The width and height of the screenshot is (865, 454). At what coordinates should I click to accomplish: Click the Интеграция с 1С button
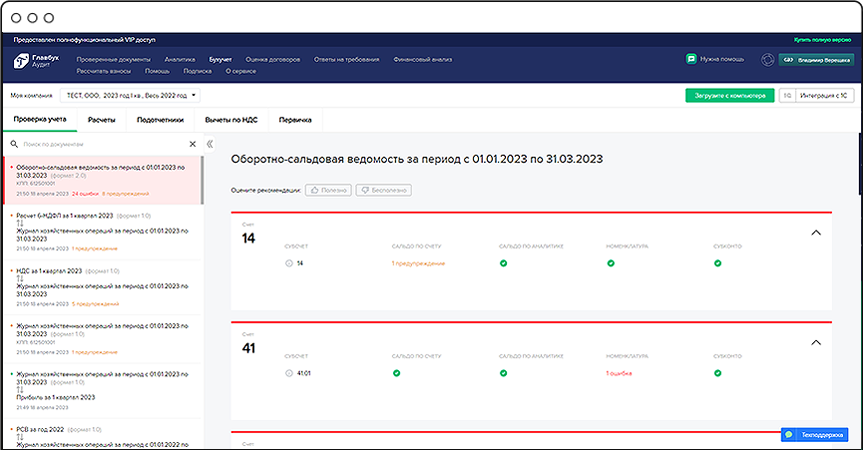coord(824,95)
